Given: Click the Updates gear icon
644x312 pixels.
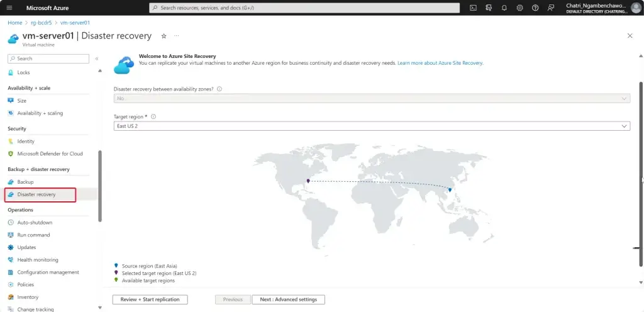Looking at the screenshot, I should pos(11,247).
